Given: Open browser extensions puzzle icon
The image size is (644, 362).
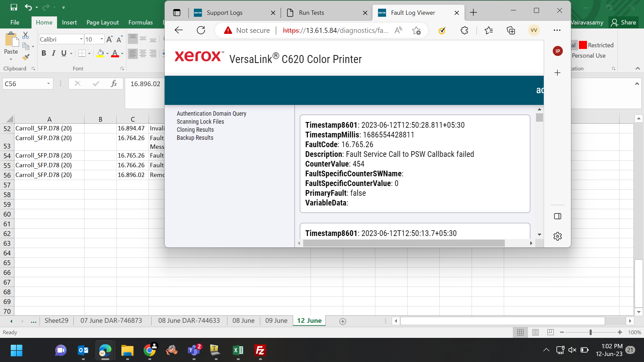Looking at the screenshot, I should point(464,31).
